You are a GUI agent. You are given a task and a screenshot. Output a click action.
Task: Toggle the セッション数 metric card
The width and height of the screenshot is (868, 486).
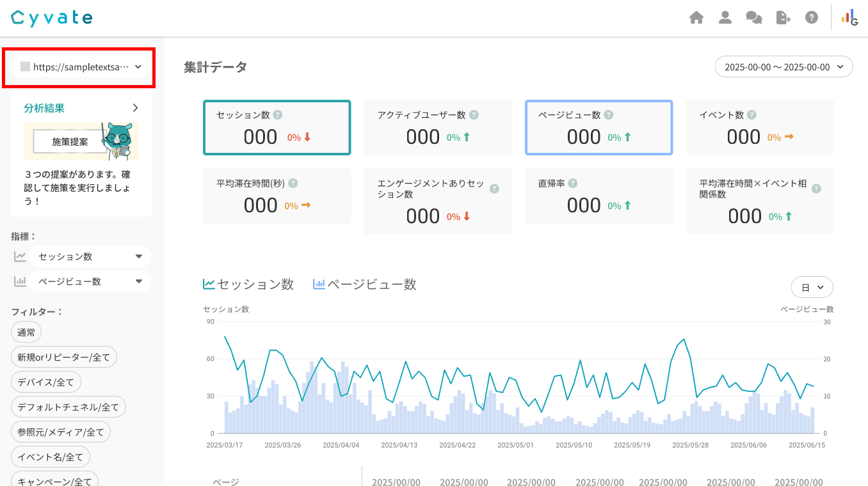(x=277, y=128)
